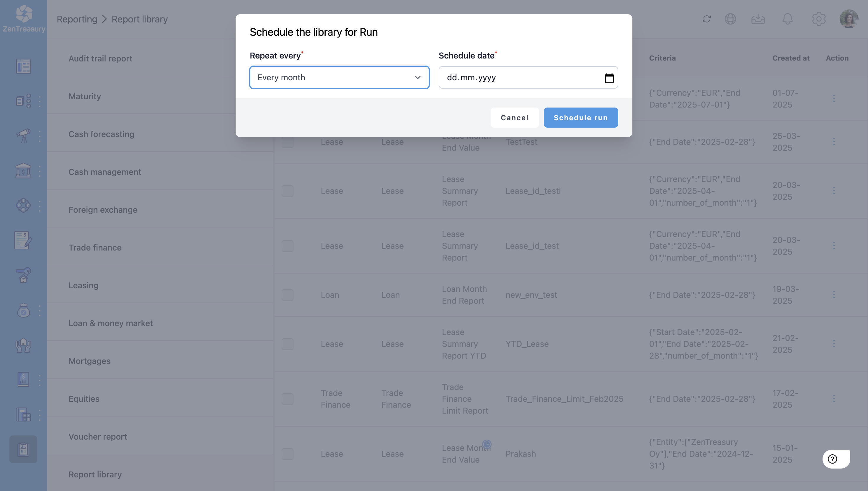
Task: Click the Schedule date input field
Action: click(x=519, y=78)
